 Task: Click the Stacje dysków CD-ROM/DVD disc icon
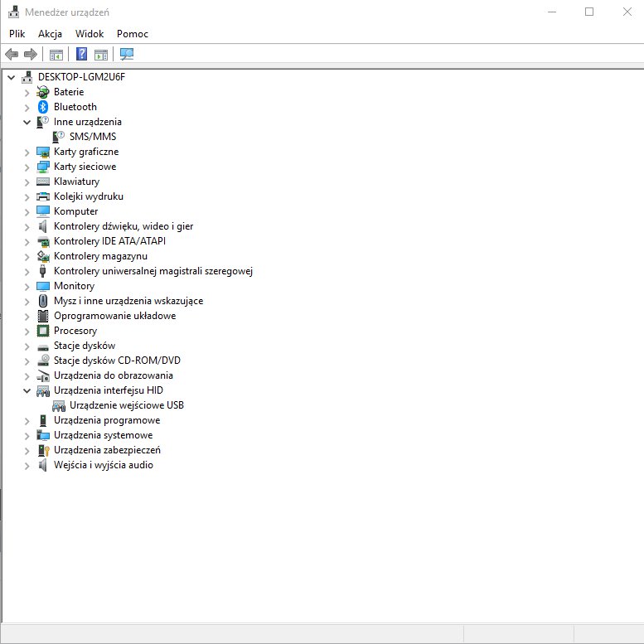[x=43, y=361]
